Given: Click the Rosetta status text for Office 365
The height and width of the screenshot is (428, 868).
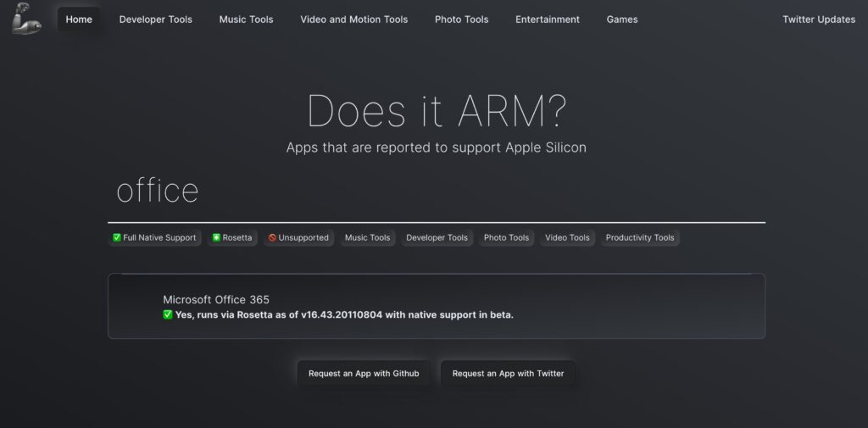Looking at the screenshot, I should coord(344,315).
